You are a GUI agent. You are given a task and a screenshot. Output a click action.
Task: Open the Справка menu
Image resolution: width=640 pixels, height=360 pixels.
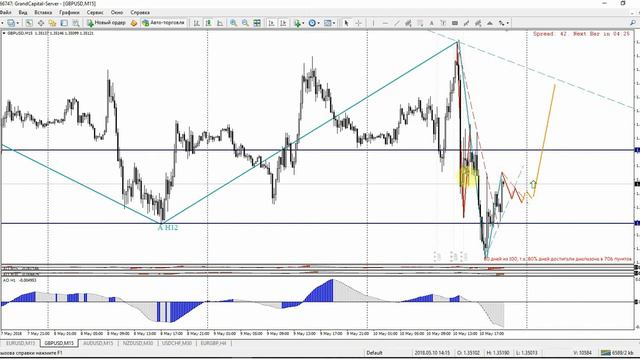[x=140, y=13]
